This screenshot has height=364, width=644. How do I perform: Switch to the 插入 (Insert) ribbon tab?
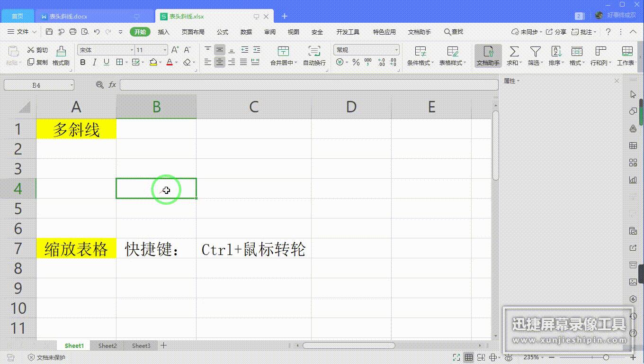click(163, 32)
